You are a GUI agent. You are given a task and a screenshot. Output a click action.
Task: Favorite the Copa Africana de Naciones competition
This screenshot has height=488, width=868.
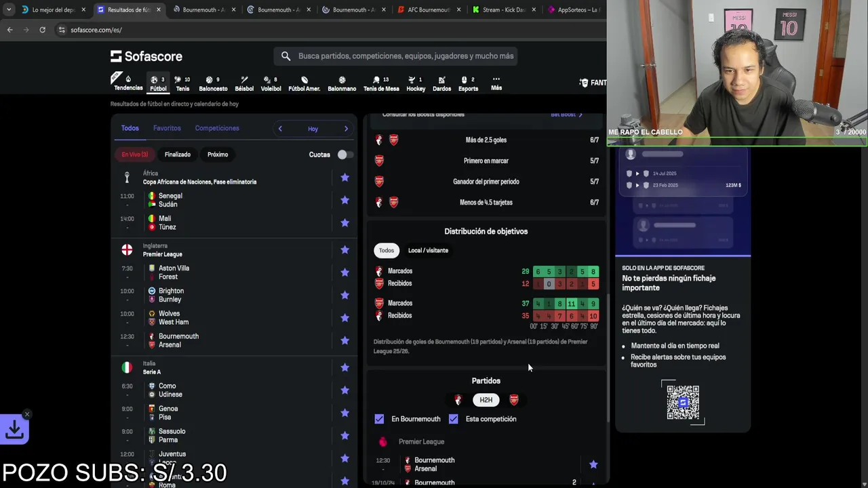point(344,178)
